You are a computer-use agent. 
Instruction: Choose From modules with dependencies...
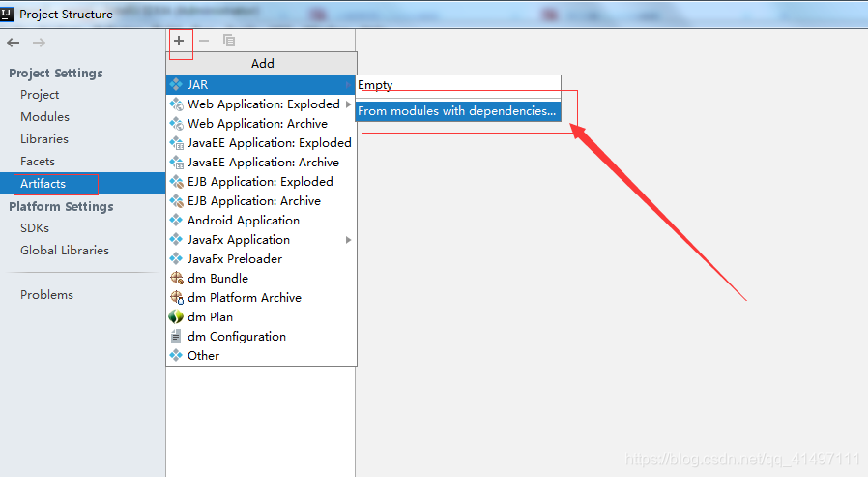point(458,111)
